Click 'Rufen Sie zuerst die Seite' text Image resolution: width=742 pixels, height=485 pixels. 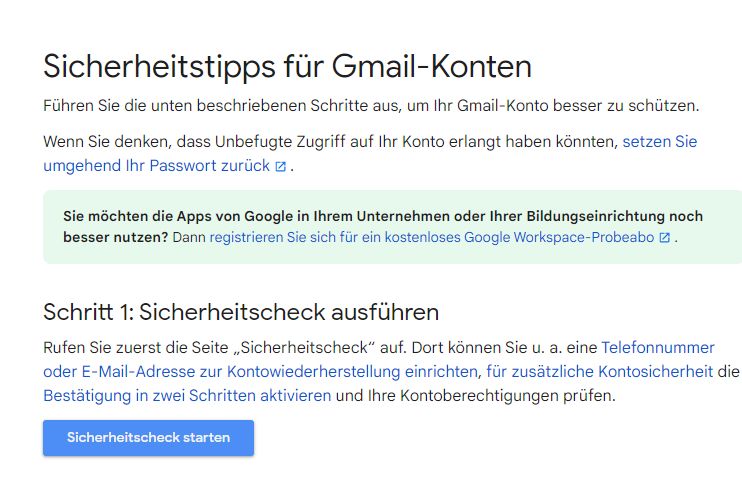(x=136, y=347)
